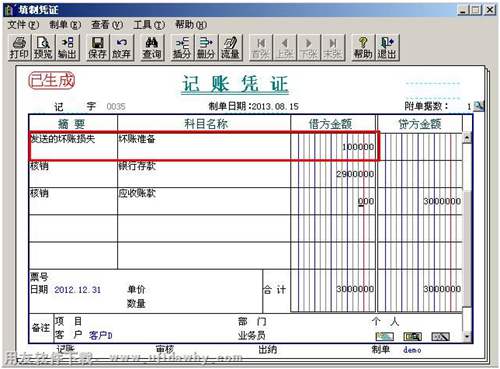Click the 放弃 discard icon
Screen dimensions: 500x369
(x=121, y=48)
